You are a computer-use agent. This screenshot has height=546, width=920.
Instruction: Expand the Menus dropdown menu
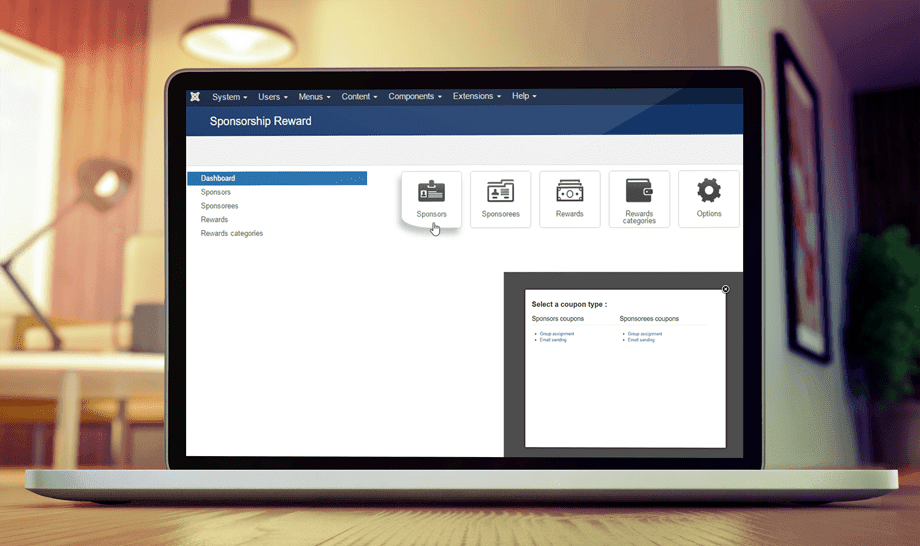click(314, 97)
